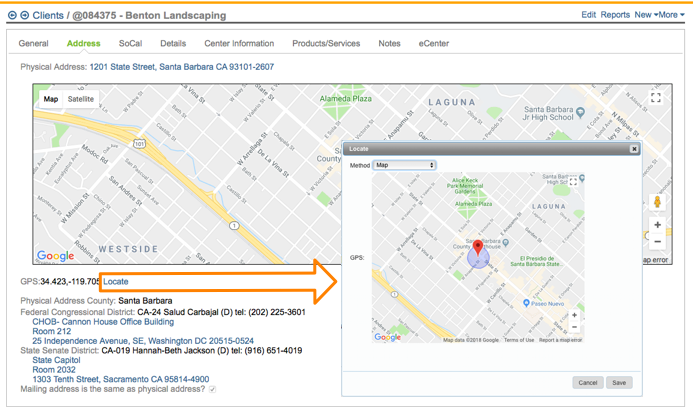Toggle fullscreen on the main map
693x410 pixels.
pyautogui.click(x=655, y=98)
